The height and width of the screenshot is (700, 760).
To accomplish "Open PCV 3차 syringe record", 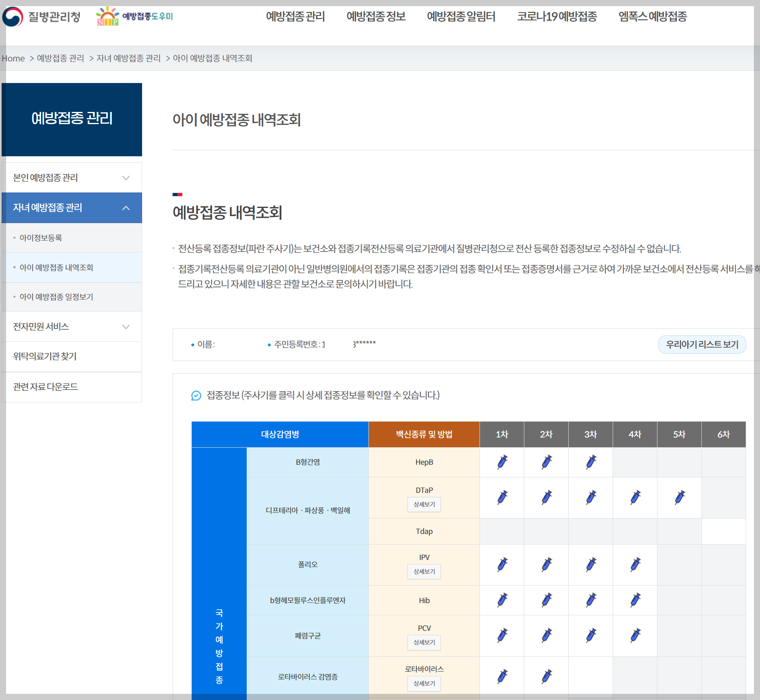I will (x=591, y=635).
